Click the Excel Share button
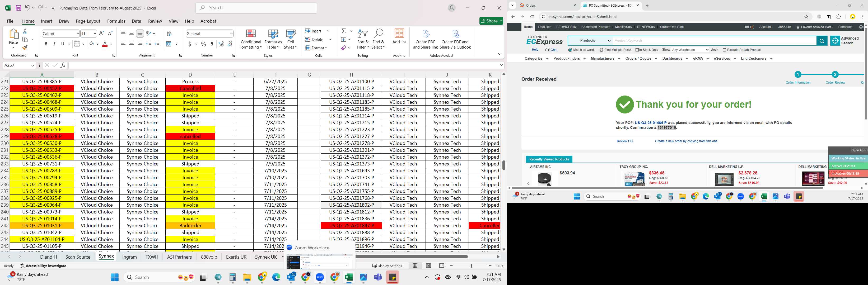Viewport: 868px width, 285px height. coord(491,21)
